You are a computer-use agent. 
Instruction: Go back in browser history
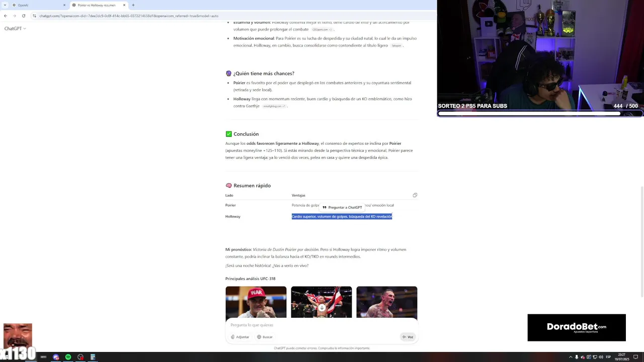click(x=6, y=16)
